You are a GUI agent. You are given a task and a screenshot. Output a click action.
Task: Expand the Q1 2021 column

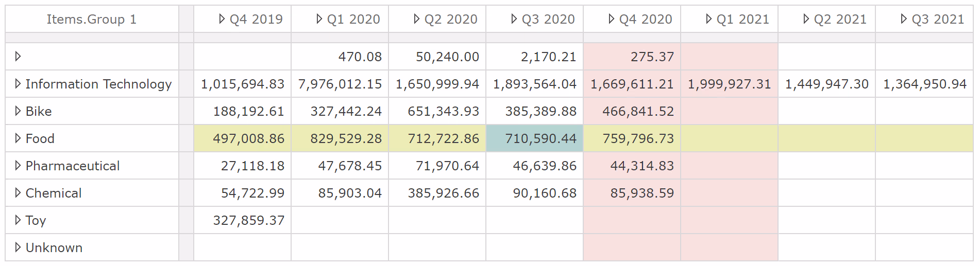coord(709,19)
